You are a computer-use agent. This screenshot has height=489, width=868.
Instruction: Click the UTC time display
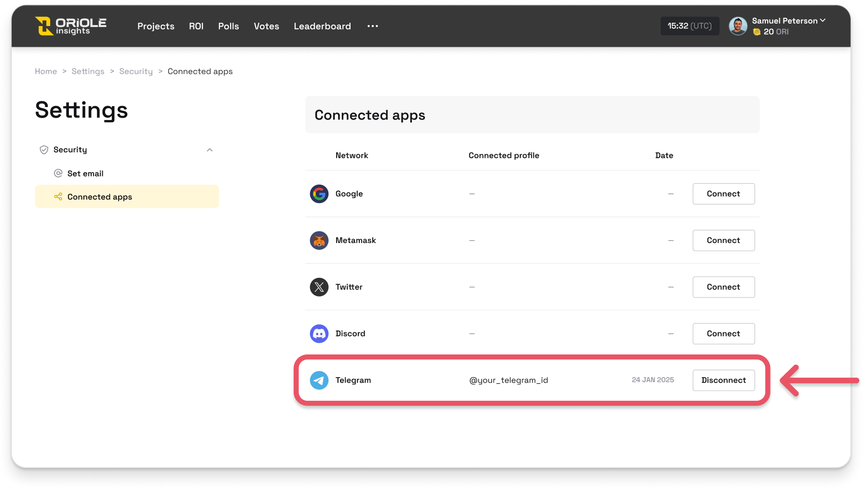point(689,26)
